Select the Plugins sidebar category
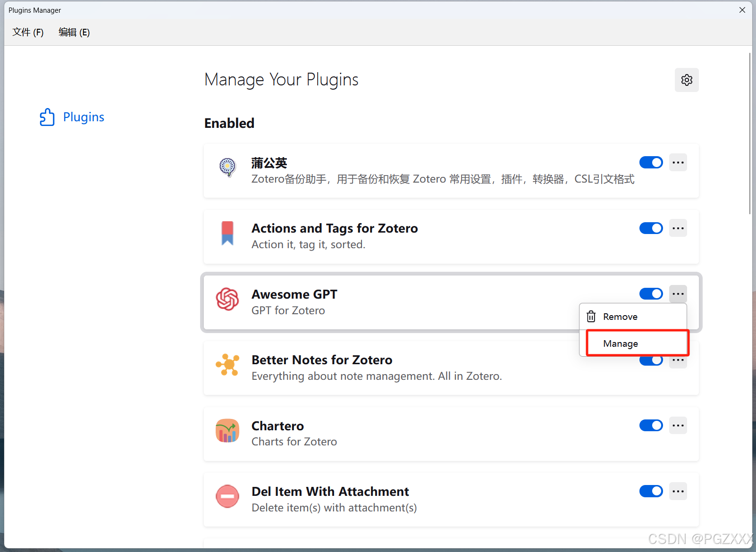Screen dimensions: 756x552 coord(72,117)
